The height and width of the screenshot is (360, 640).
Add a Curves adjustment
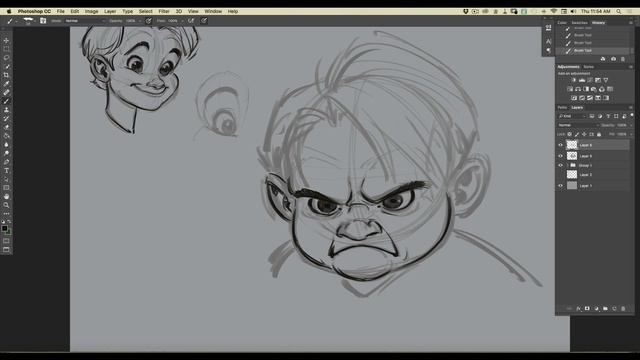tap(590, 80)
